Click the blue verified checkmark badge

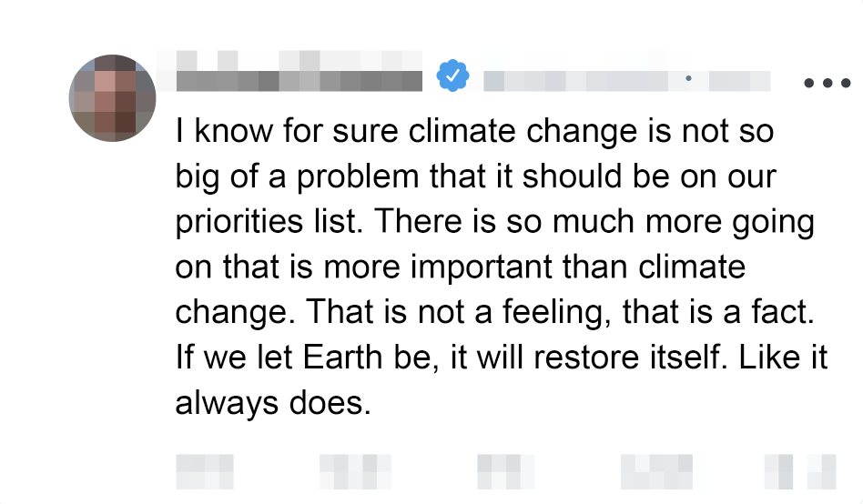click(x=452, y=76)
